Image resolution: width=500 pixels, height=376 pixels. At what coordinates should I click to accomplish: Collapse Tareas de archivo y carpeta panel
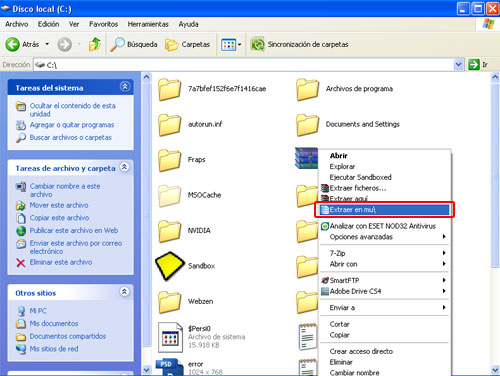(125, 167)
